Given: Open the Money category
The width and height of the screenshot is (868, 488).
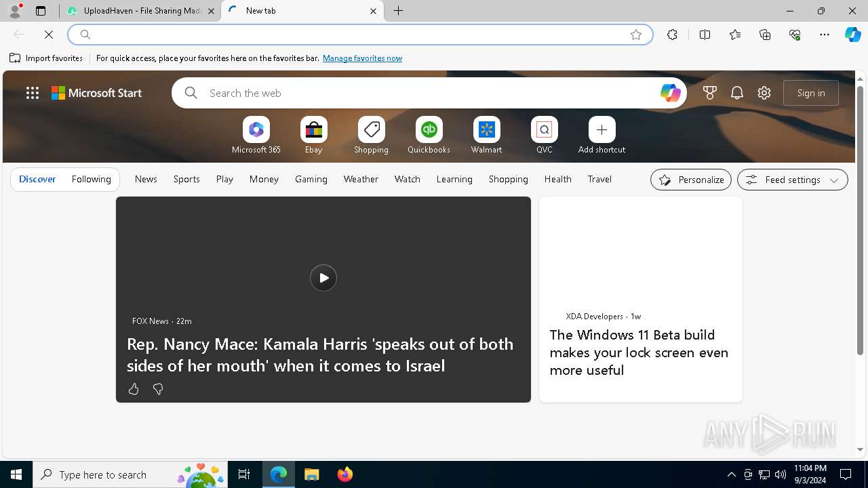Looking at the screenshot, I should click(x=264, y=179).
